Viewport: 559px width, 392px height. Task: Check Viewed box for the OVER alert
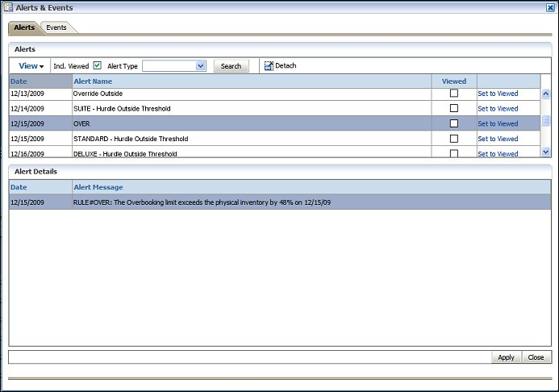click(x=454, y=123)
